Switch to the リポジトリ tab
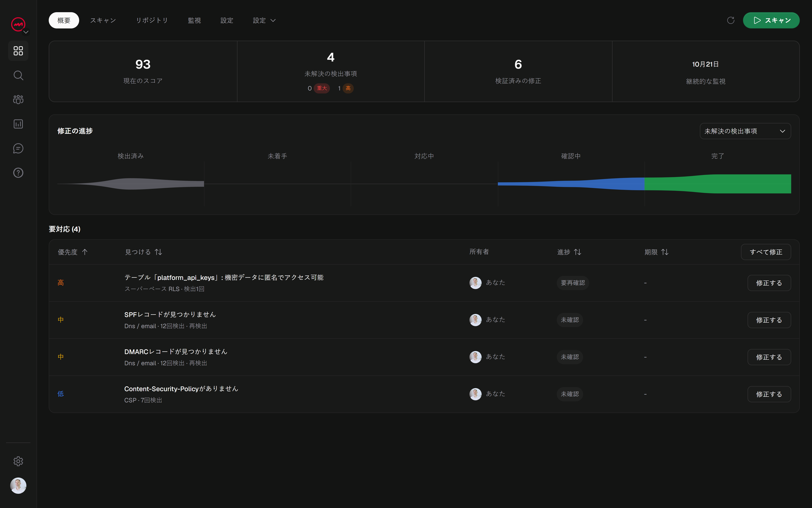 coord(152,20)
